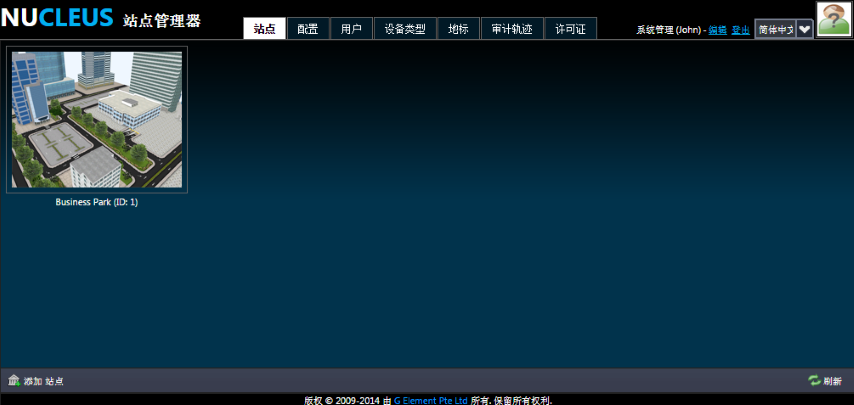Click the user avatar with question mark
Screen dimensions: 854x405
point(833,19)
